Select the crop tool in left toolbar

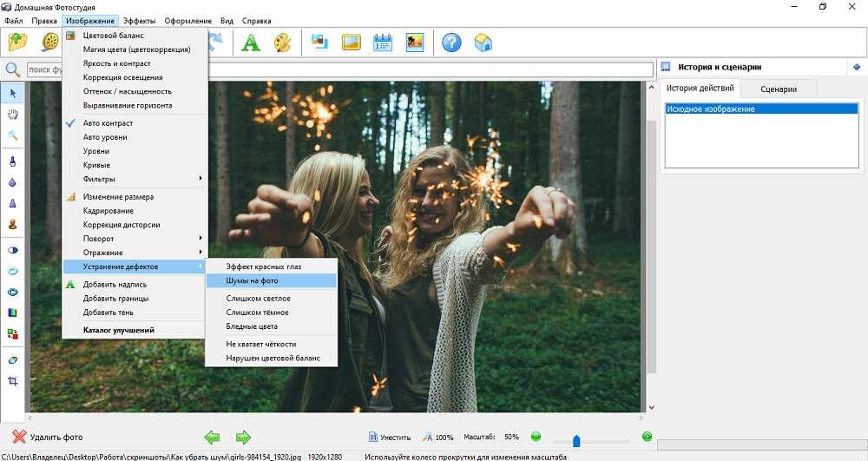click(13, 381)
